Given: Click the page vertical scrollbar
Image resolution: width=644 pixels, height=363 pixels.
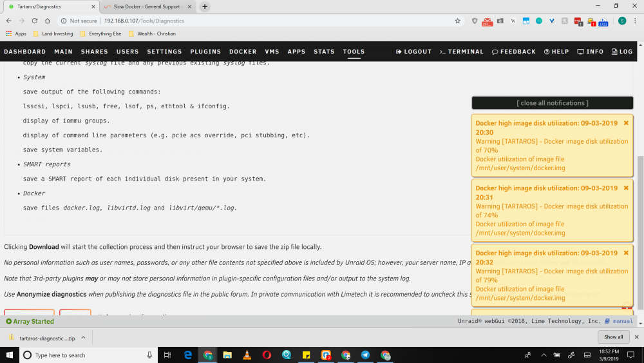Looking at the screenshot, I should pyautogui.click(x=640, y=232).
